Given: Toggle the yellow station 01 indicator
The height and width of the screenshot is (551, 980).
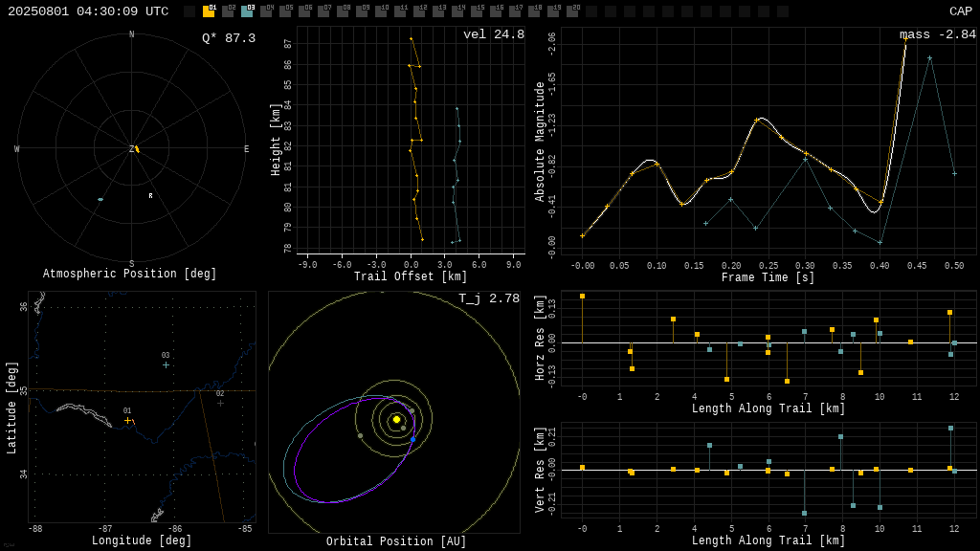Looking at the screenshot, I should coord(209,11).
